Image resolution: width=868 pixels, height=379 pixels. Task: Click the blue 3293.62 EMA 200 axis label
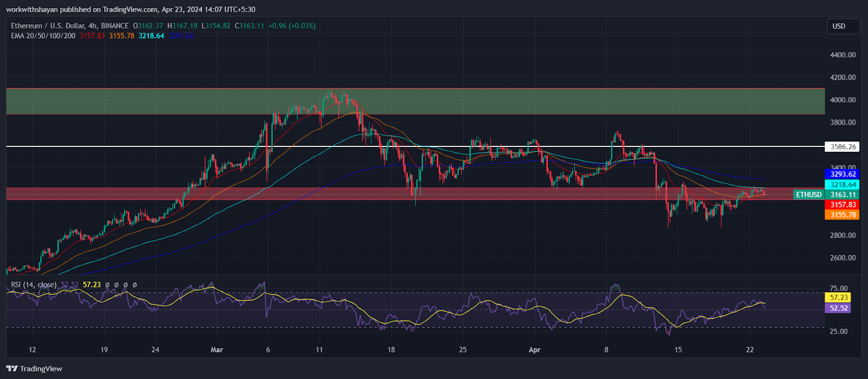[x=842, y=174]
